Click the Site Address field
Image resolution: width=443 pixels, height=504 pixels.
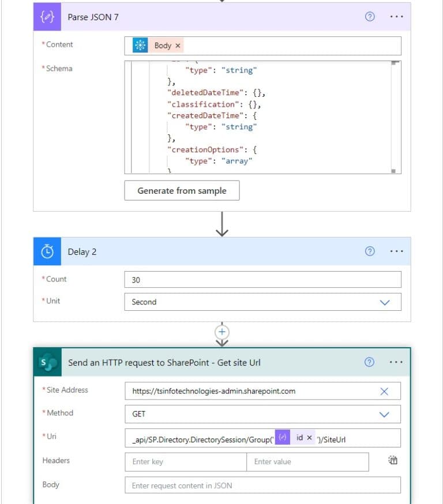[x=262, y=391]
